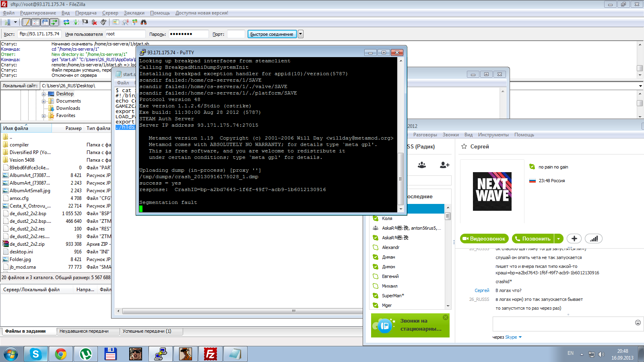Screen dimensions: 644x362
Task: Switch to Успешные передачи (1) tab
Action: 151,331
